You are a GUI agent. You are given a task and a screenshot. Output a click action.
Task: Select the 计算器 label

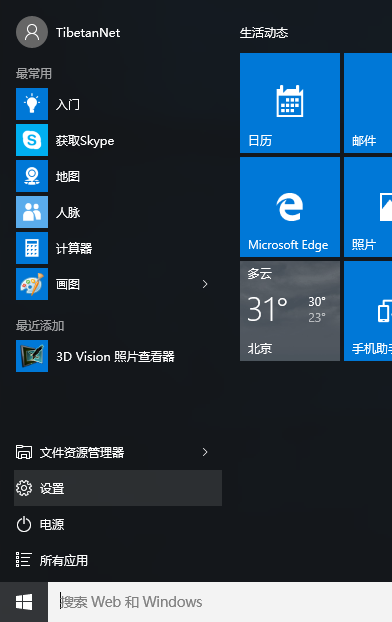point(74,248)
